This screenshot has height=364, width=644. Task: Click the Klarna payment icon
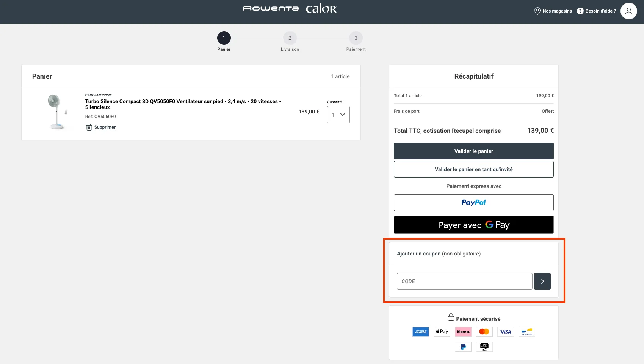(x=463, y=332)
